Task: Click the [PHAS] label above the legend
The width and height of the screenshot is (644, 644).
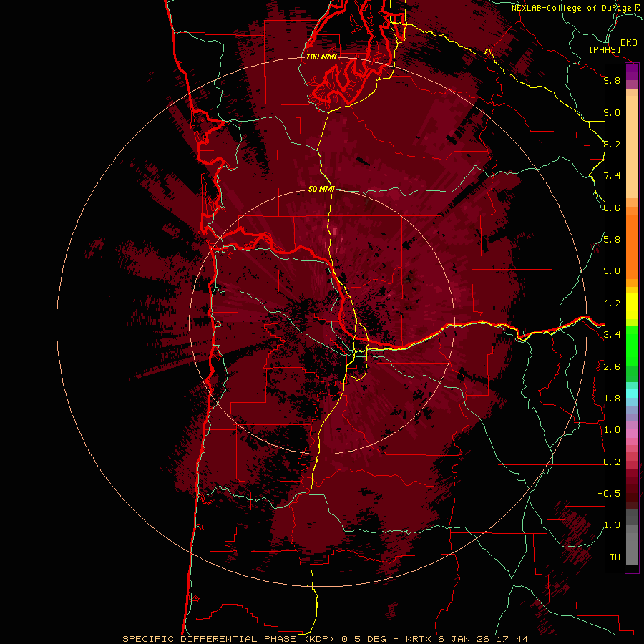Action: [x=605, y=49]
